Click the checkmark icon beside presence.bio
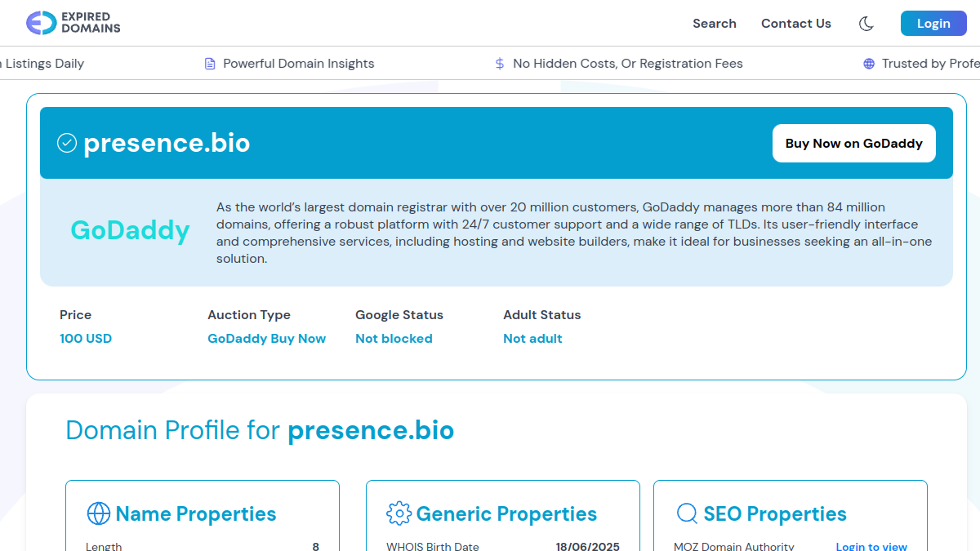The height and width of the screenshot is (551, 980). coord(66,143)
